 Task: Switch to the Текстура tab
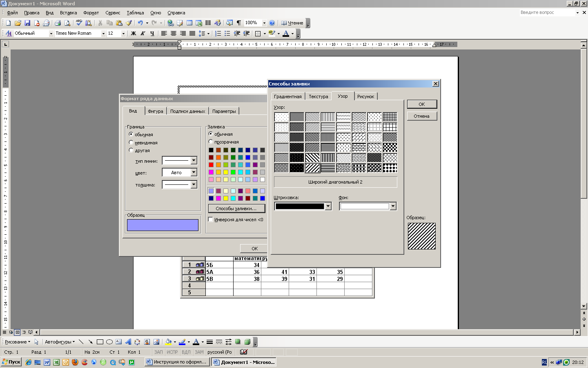click(x=318, y=96)
